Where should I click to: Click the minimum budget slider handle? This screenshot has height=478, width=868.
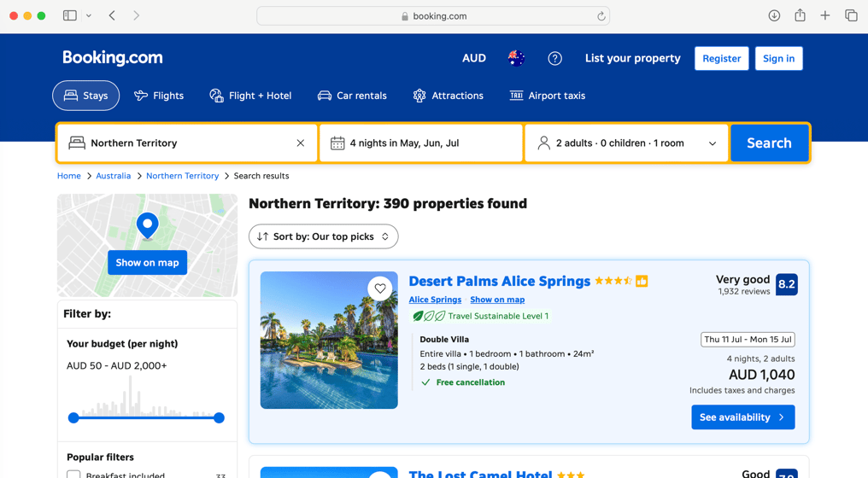pos(73,417)
